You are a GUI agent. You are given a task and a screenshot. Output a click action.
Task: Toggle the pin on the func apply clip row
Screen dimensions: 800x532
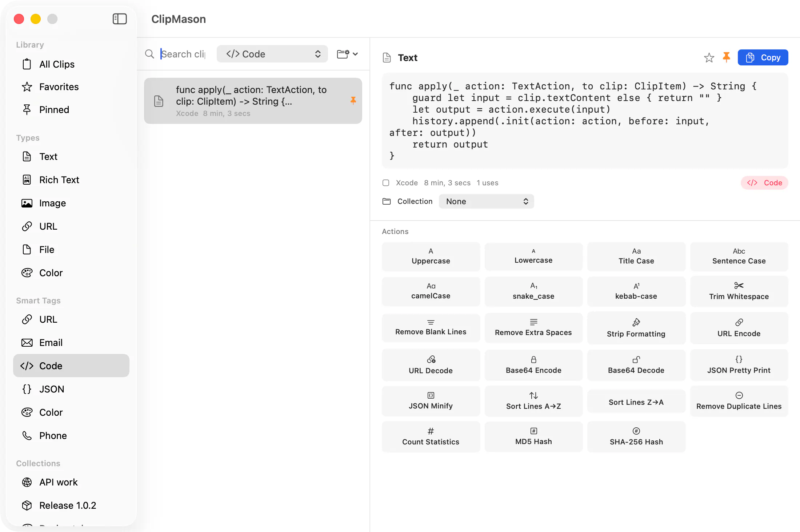(x=353, y=101)
